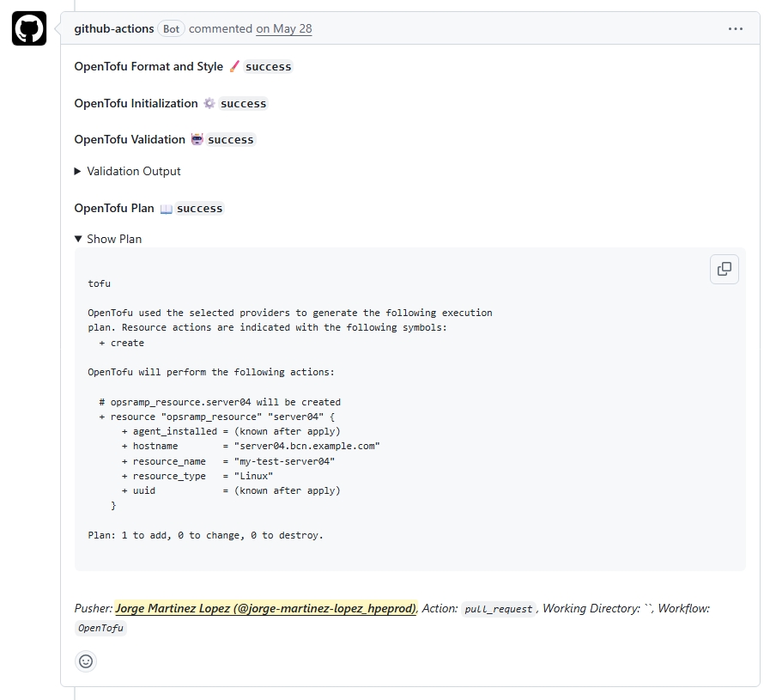Click the OpenTofu Validation heading
This screenshot has width=770, height=700.
tap(130, 139)
